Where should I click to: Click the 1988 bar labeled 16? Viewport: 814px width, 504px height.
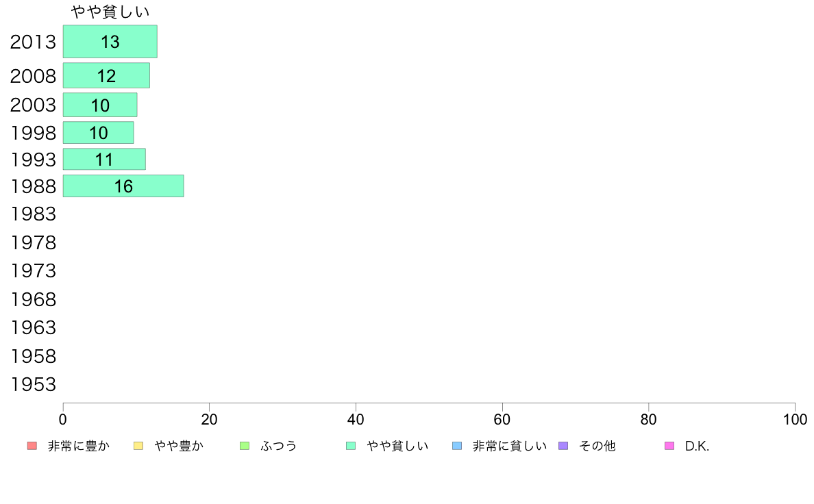click(x=123, y=186)
